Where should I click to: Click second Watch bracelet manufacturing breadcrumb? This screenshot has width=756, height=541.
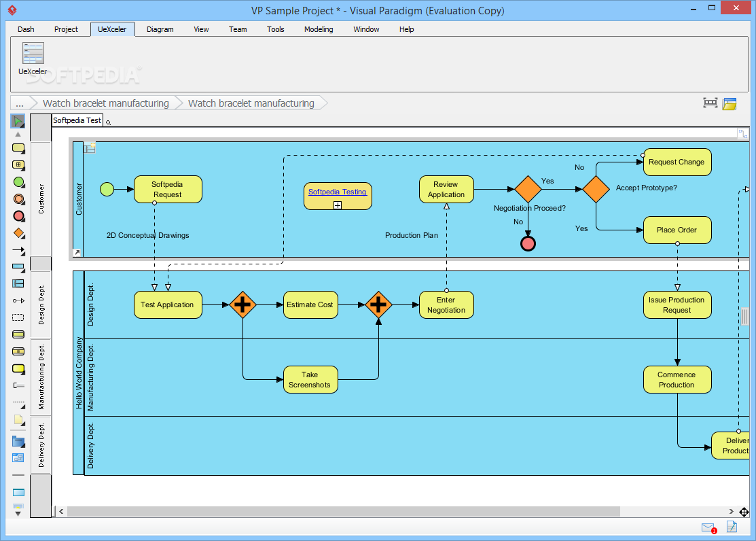point(251,103)
